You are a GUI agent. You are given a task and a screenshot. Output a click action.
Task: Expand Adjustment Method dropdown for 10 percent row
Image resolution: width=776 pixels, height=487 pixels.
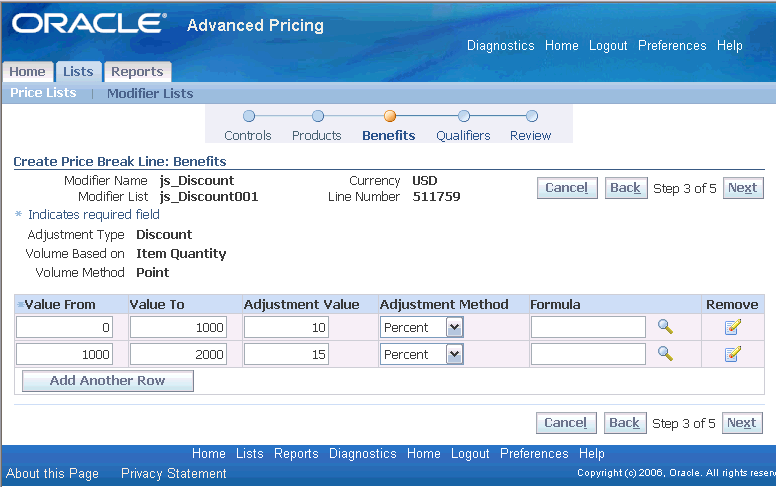(x=454, y=327)
